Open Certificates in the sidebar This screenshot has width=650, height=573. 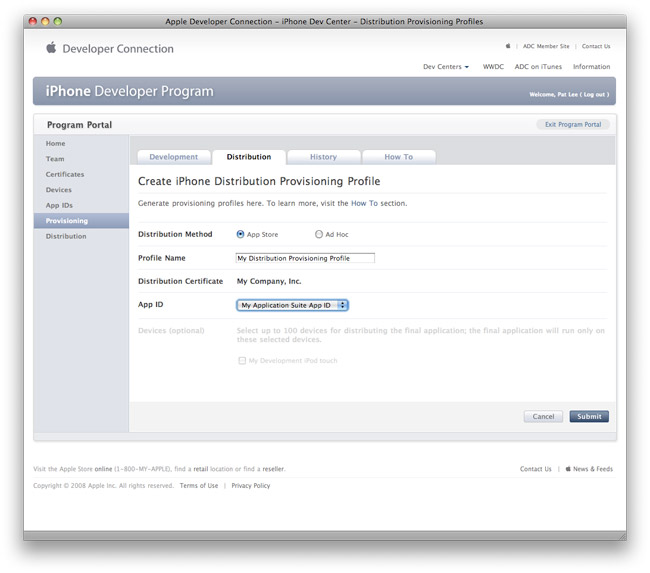pos(65,174)
